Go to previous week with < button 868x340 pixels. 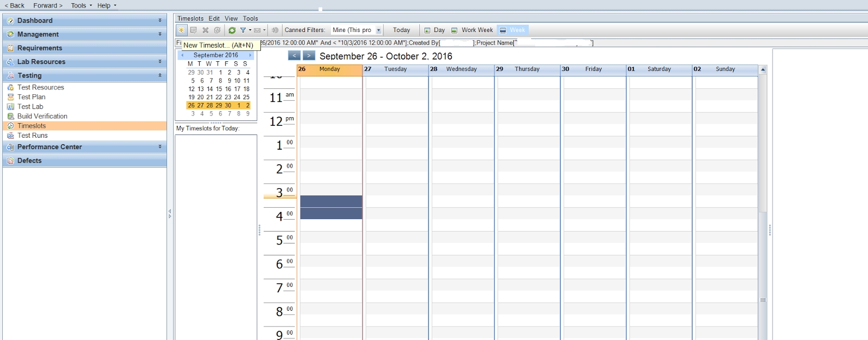pyautogui.click(x=294, y=55)
